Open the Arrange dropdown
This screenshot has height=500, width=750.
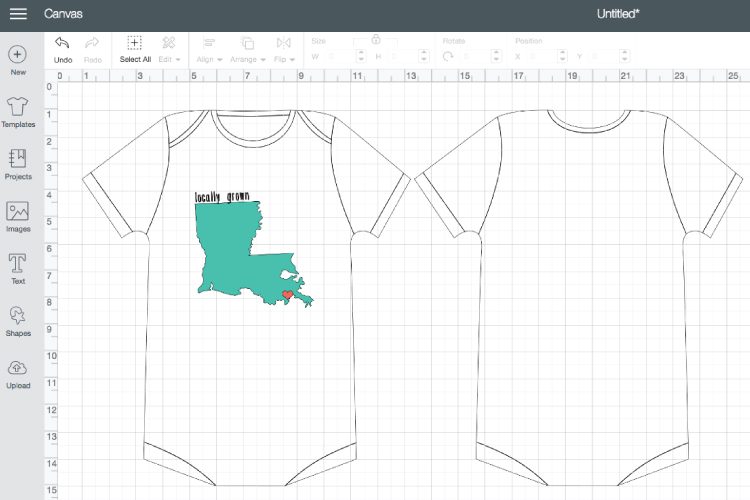pos(248,50)
